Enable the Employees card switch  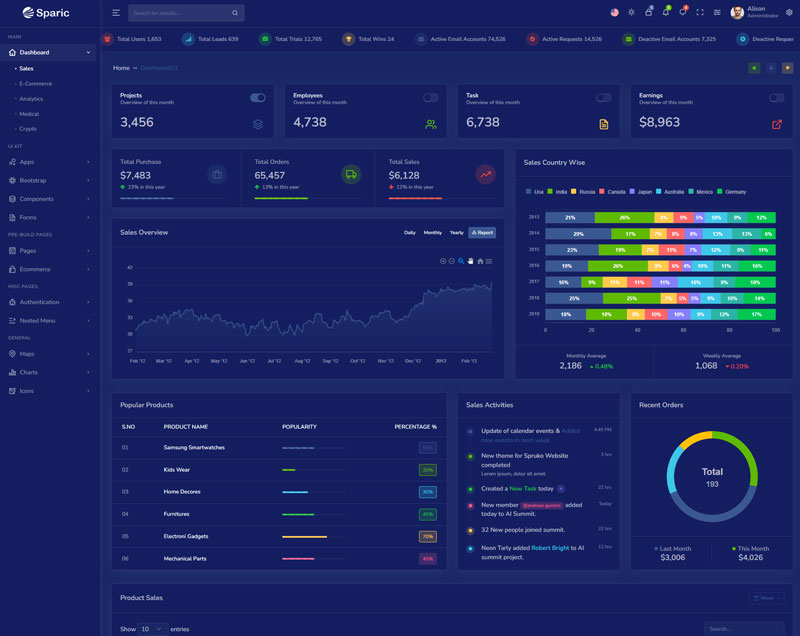point(431,98)
